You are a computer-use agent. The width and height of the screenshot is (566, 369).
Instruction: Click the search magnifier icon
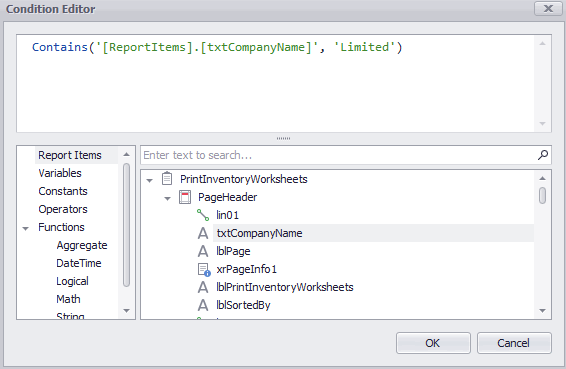pyautogui.click(x=543, y=155)
